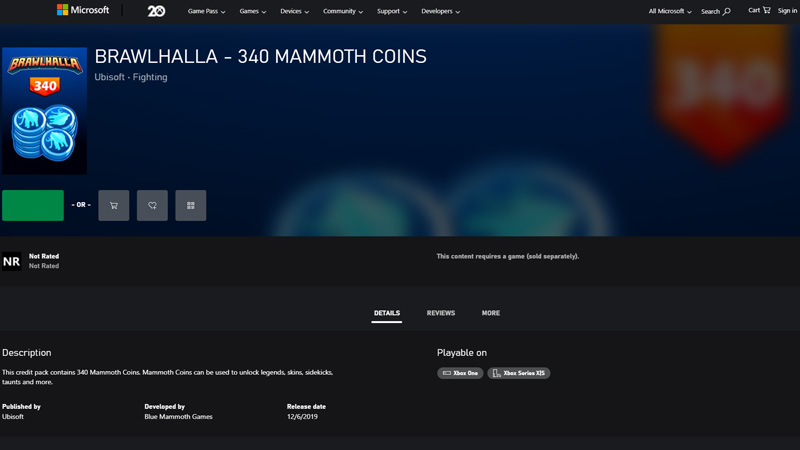Open the All Microsoft dropdown

(x=670, y=11)
